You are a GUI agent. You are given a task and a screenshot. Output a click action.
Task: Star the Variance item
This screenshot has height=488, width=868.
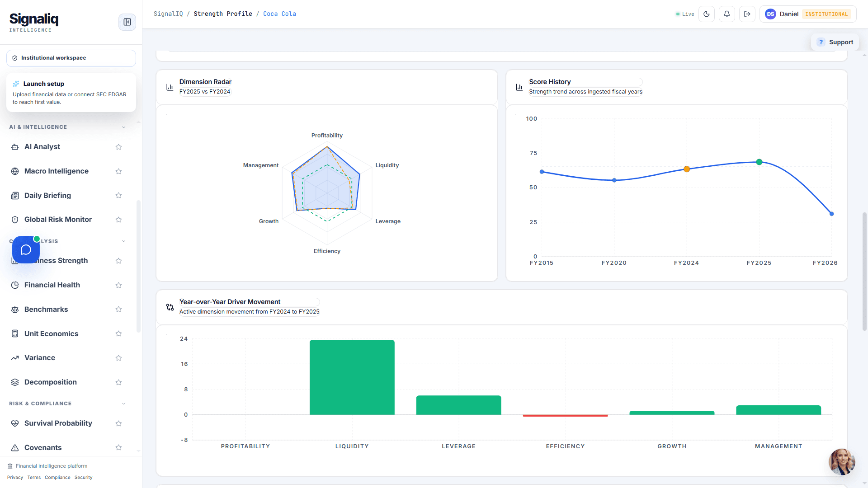pos(118,358)
